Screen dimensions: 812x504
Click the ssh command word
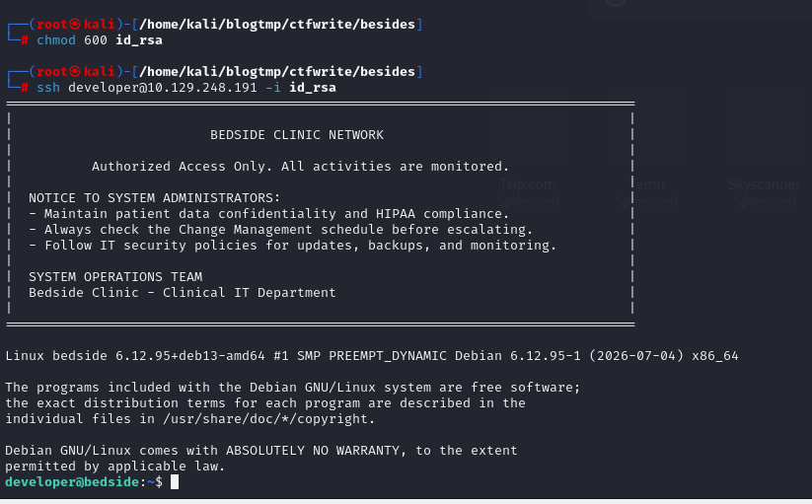tap(48, 88)
